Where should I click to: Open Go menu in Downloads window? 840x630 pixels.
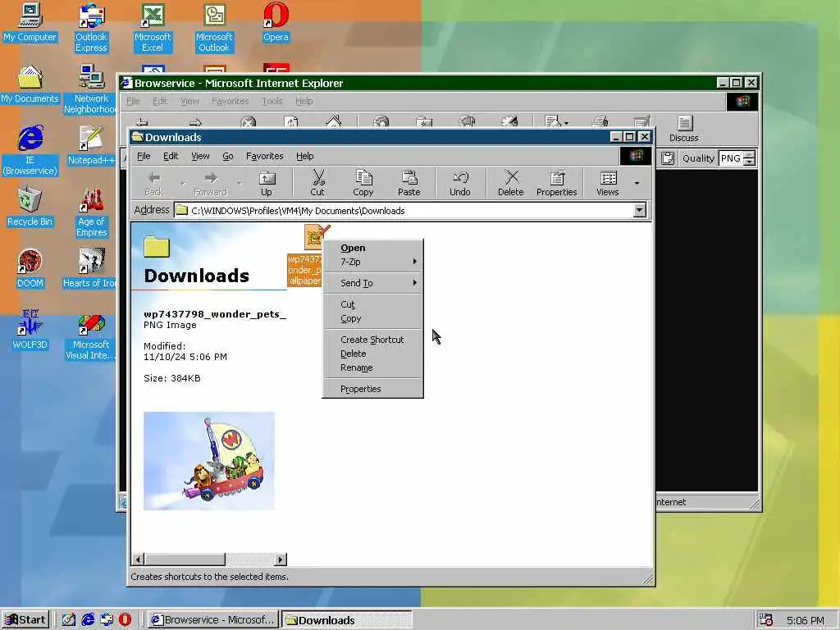coord(228,156)
